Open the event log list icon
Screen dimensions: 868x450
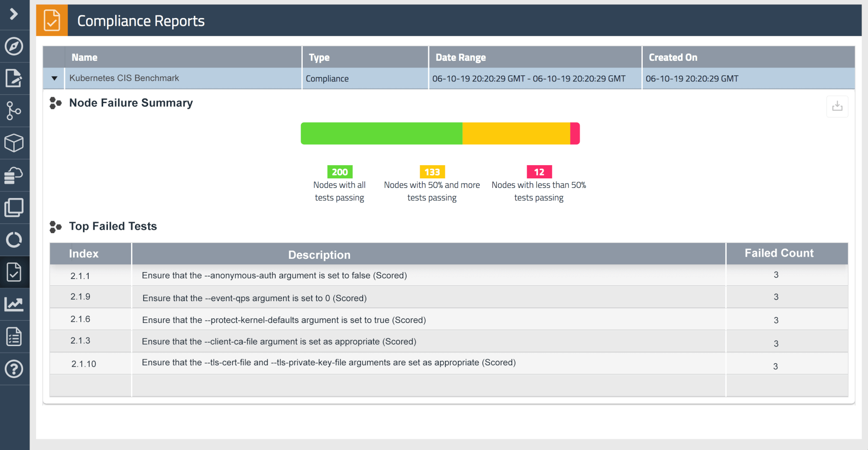15,337
